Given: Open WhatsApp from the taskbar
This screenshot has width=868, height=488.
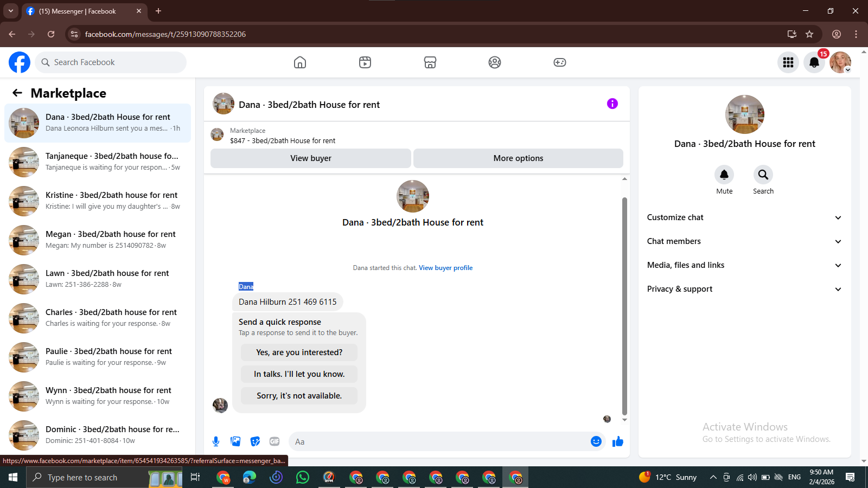Looking at the screenshot, I should 303,477.
